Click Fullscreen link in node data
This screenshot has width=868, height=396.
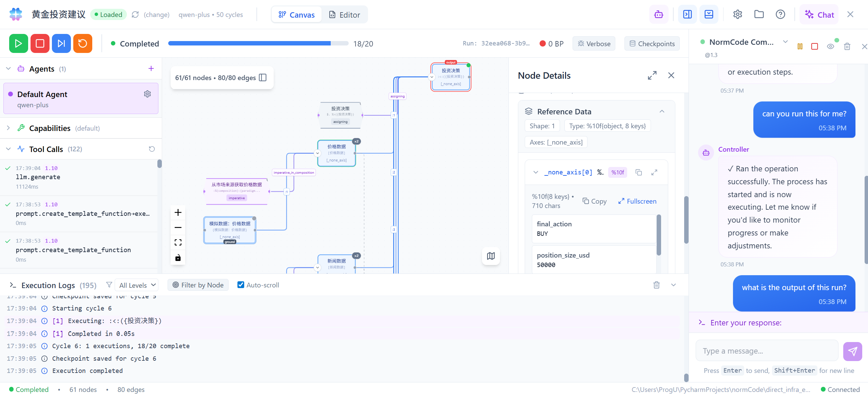(637, 201)
